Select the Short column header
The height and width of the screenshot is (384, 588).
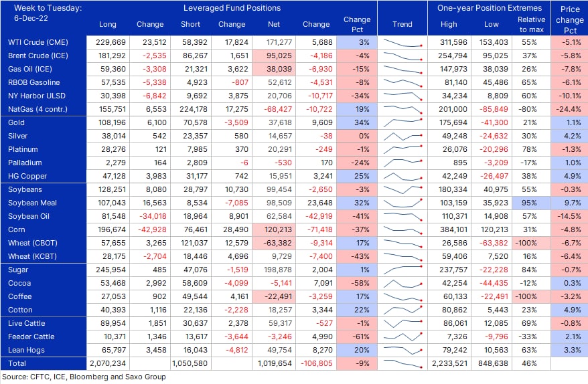pyautogui.click(x=190, y=24)
